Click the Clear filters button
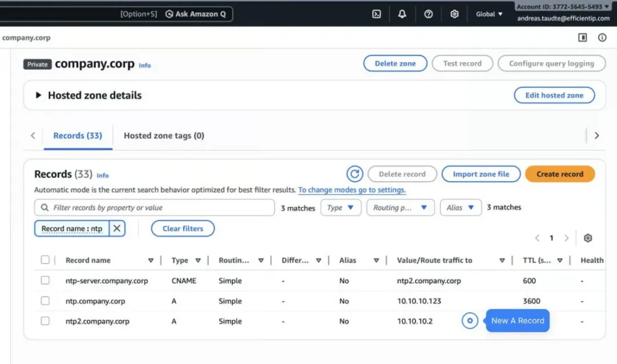The width and height of the screenshot is (617, 364). click(183, 228)
